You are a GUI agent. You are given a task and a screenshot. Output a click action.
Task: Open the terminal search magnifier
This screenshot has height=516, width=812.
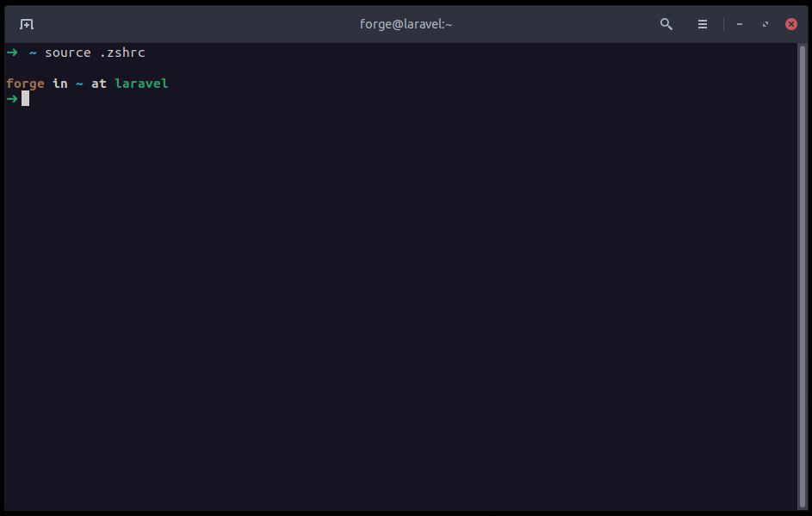[666, 24]
